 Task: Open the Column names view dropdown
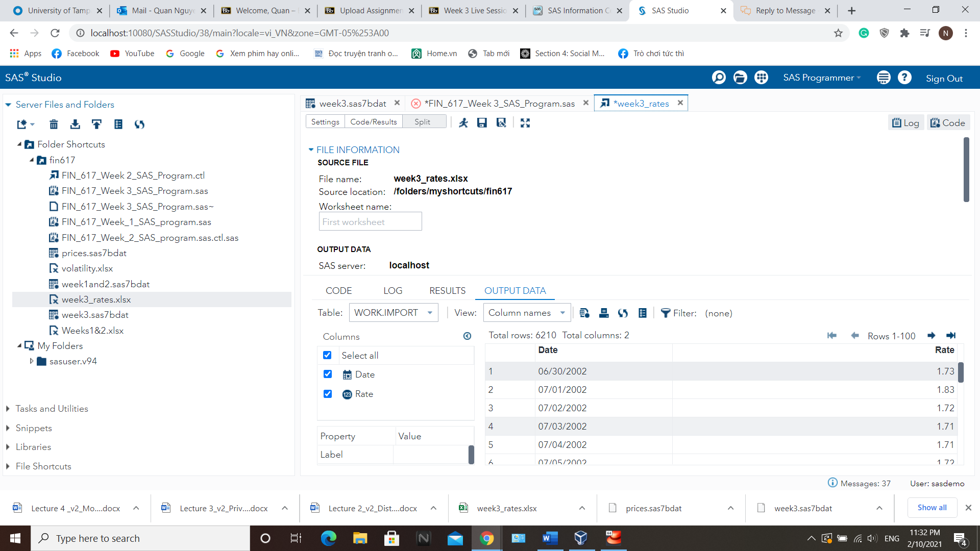pos(527,312)
